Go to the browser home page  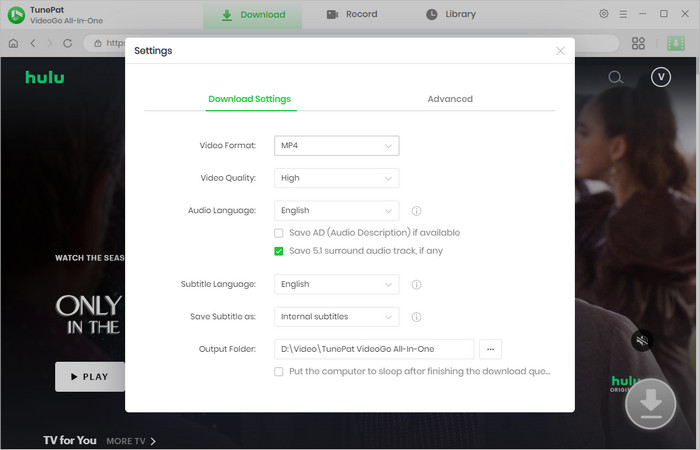(x=13, y=43)
